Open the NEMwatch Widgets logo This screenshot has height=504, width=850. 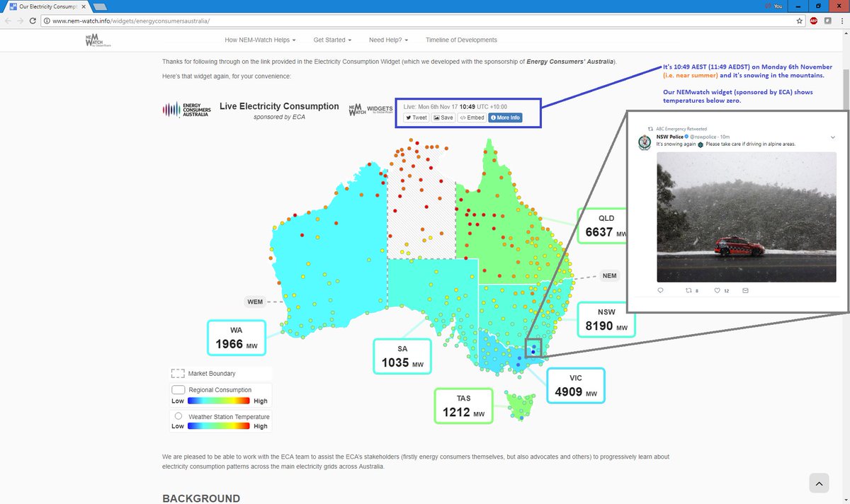(369, 108)
